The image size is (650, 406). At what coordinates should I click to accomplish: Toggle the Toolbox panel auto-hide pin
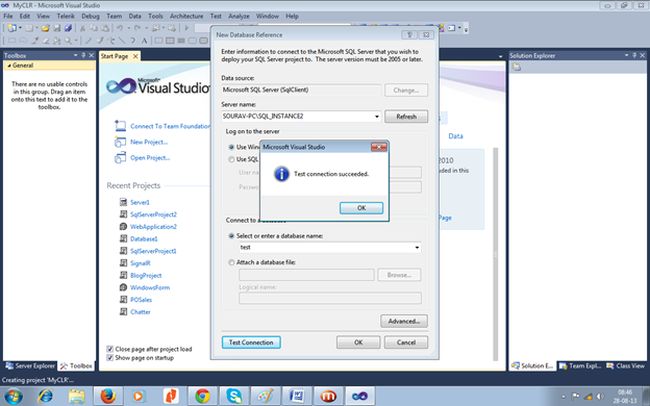pos(83,55)
